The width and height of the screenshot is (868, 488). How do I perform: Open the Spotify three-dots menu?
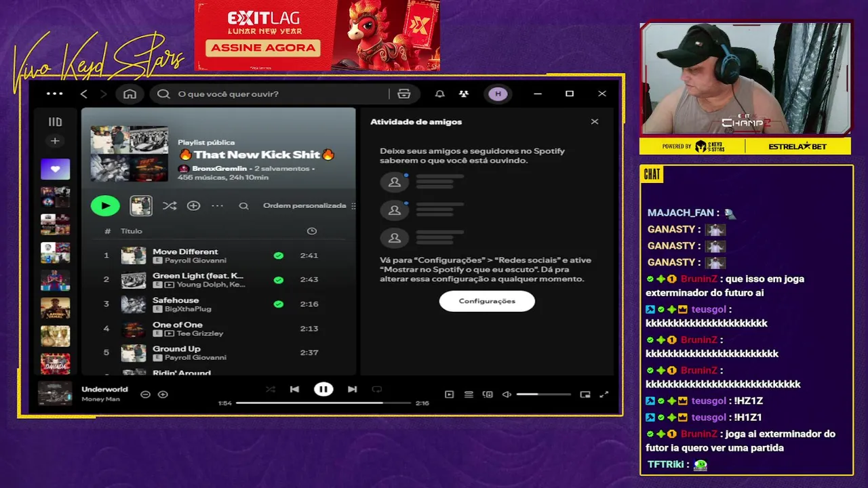(x=54, y=94)
